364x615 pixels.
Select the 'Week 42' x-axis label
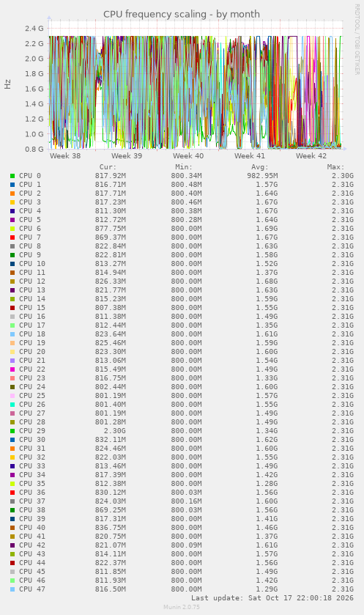coord(311,155)
